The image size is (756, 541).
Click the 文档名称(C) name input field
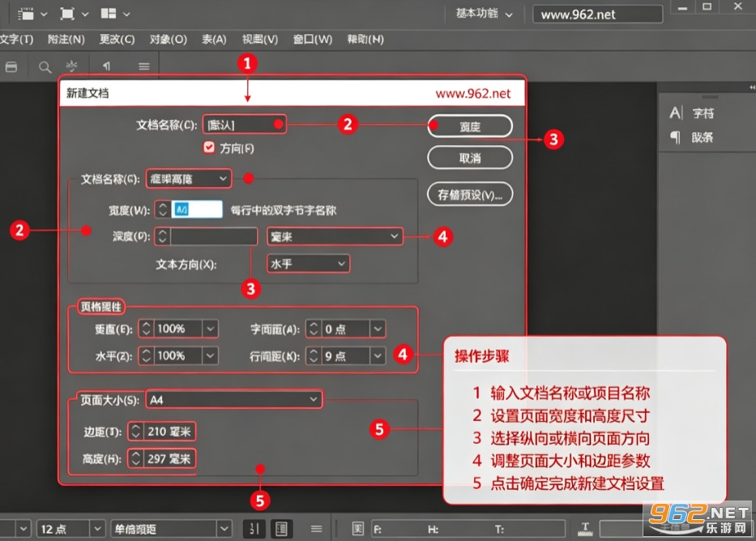245,124
